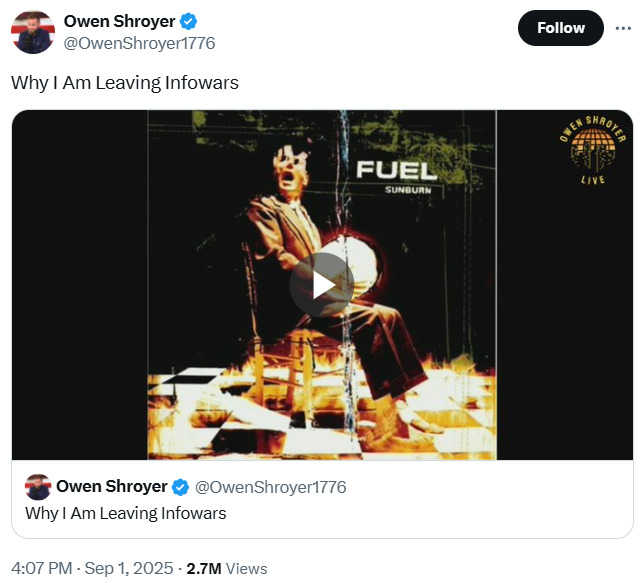Screen dimensions: 642x583
Task: Click the verified badge in the quoted post
Action: coord(180,487)
